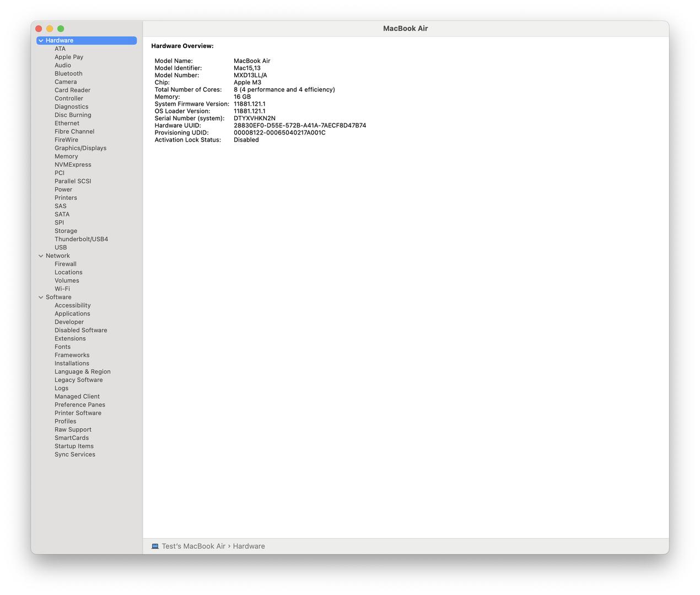700x595 pixels.
Task: Open the ATA sidebar item
Action: (x=60, y=49)
